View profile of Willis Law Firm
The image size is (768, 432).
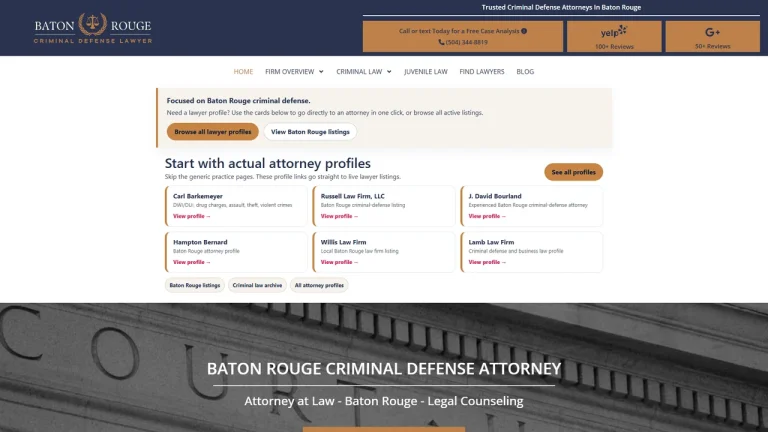(339, 262)
